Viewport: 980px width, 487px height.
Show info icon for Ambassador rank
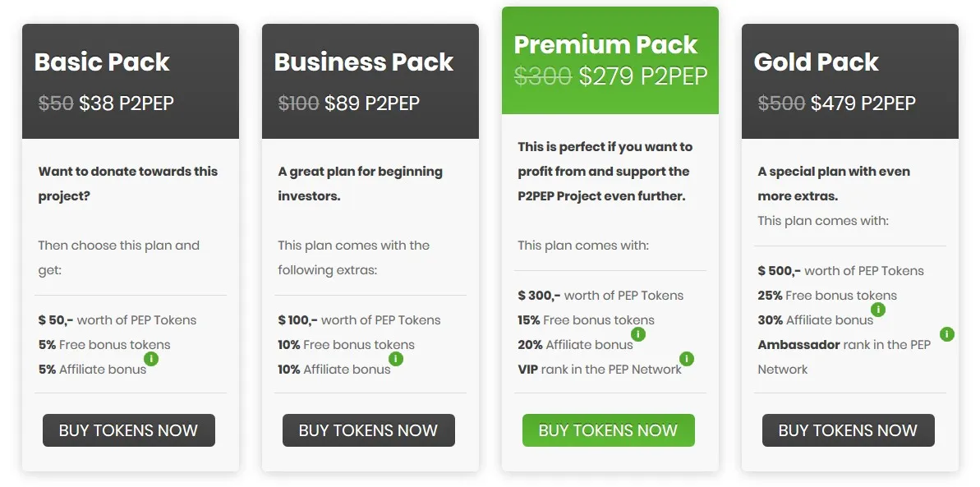click(947, 333)
